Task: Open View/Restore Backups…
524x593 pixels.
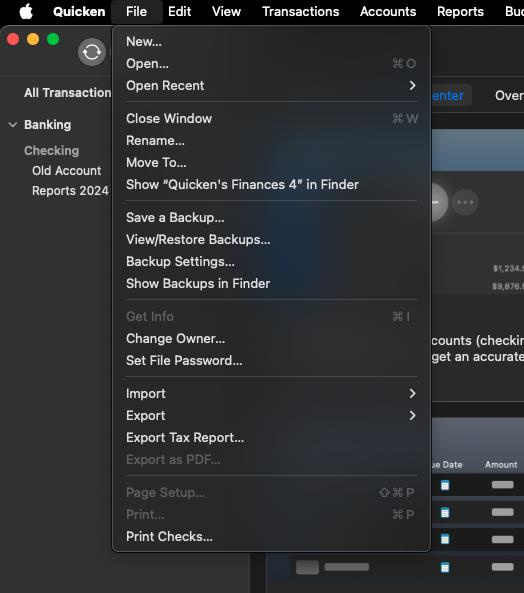Action: pos(271,239)
